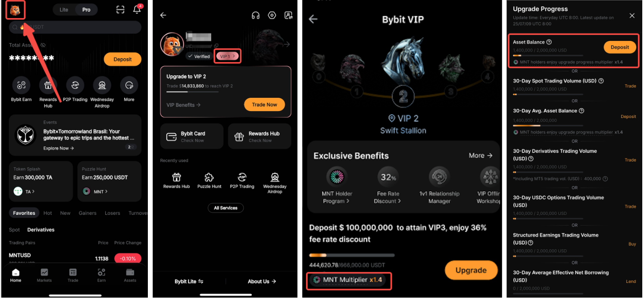
Task: Open the VIP Benefits arrow link
Action: tap(184, 105)
